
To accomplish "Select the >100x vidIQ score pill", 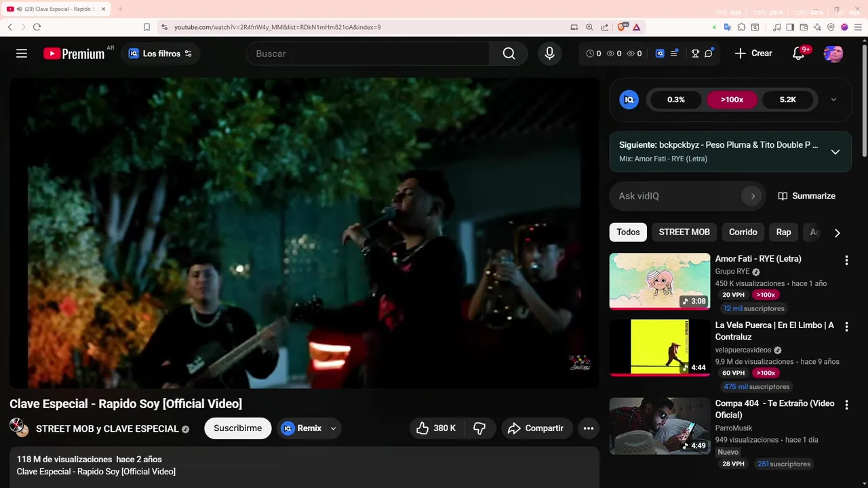I will [732, 100].
